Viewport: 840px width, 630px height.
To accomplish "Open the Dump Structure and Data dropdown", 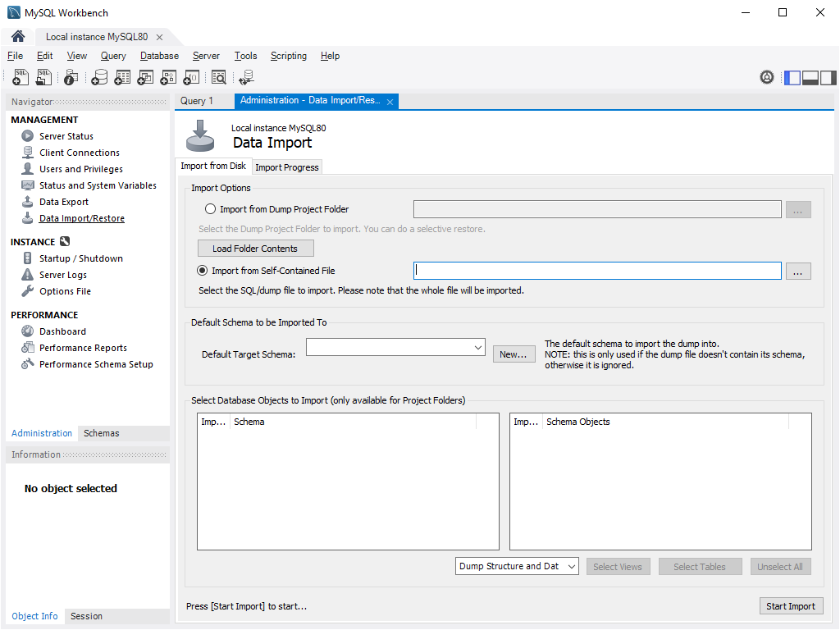I will (x=517, y=566).
